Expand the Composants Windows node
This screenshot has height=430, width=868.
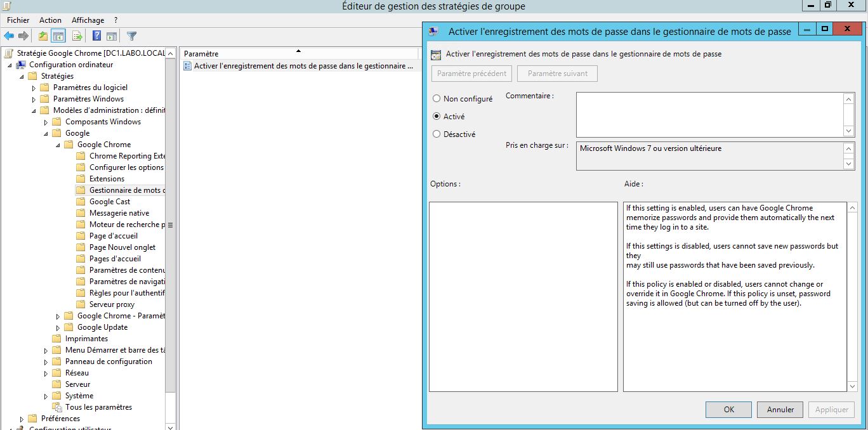[46, 122]
